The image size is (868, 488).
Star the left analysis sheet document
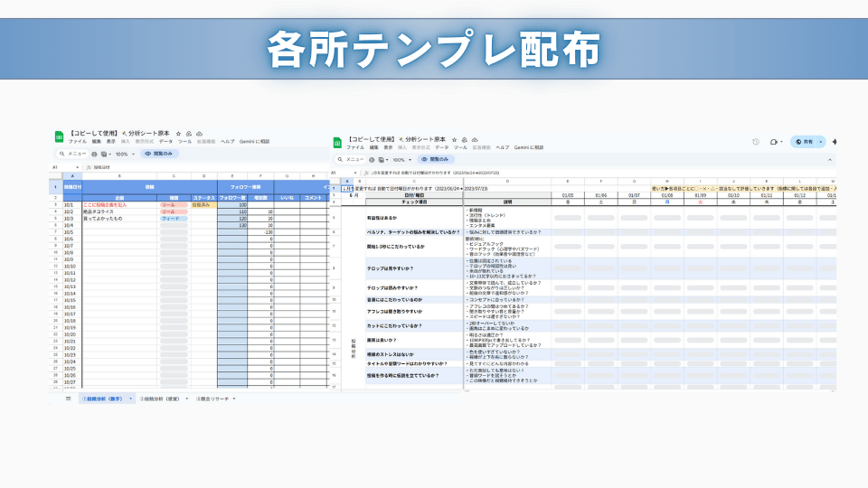click(178, 133)
